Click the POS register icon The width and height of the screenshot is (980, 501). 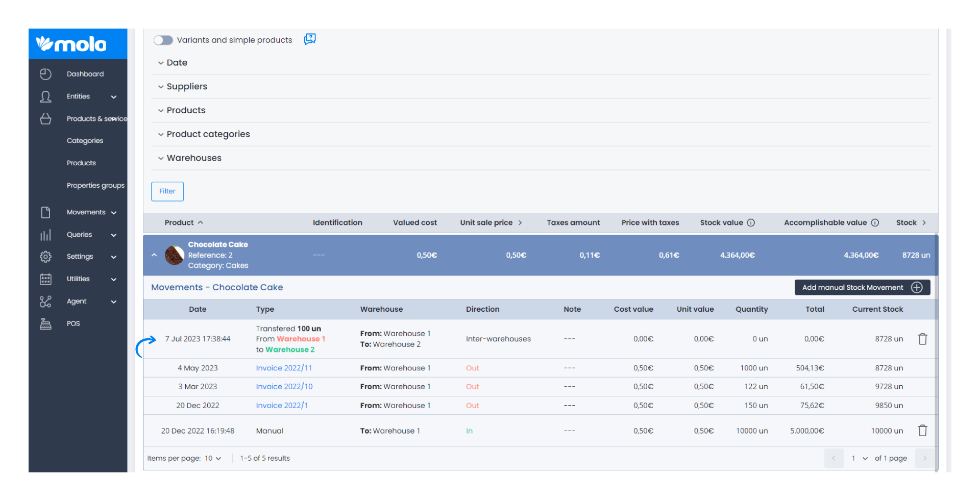[45, 323]
